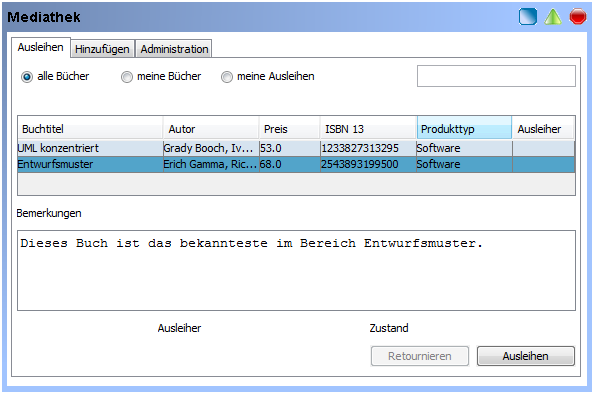Click the Ausleihen button at the bottom
The image size is (594, 394).
coord(526,356)
